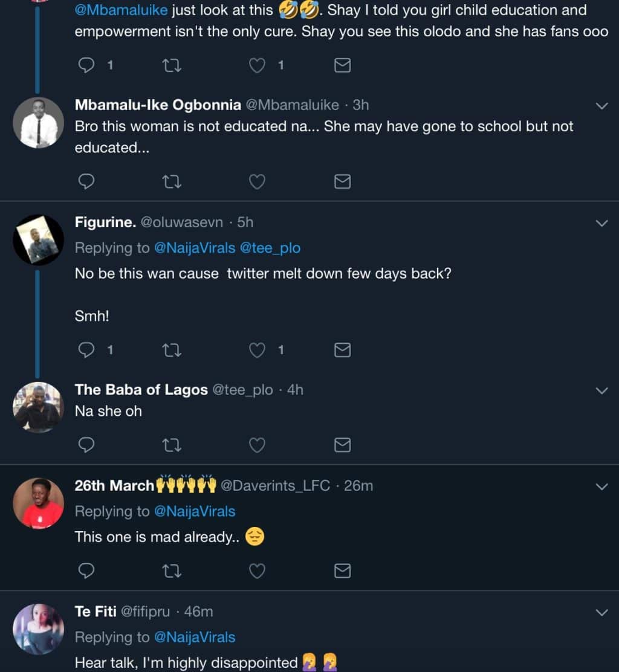The height and width of the screenshot is (672, 619).
Task: Retweet The Baba of Lagos tweet
Action: (x=172, y=445)
